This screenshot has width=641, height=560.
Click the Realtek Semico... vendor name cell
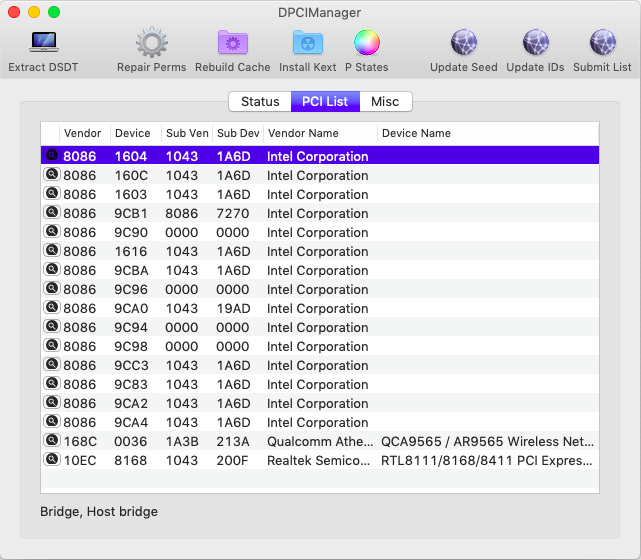[x=318, y=461]
